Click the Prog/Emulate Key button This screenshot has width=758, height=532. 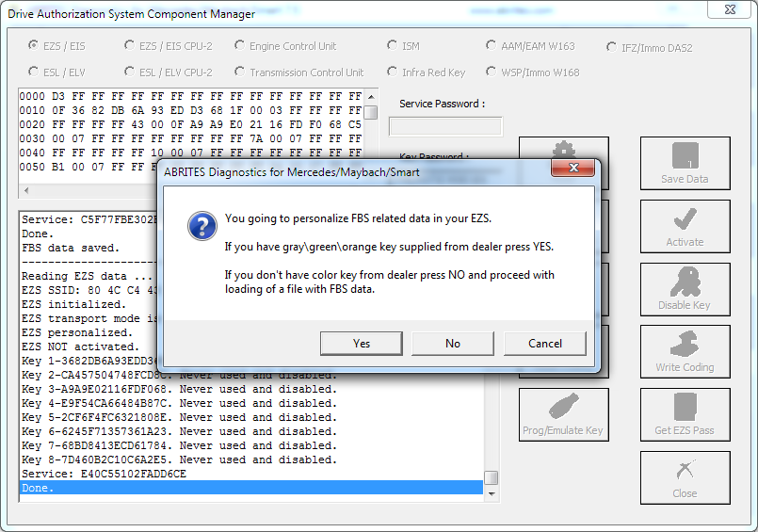point(564,414)
